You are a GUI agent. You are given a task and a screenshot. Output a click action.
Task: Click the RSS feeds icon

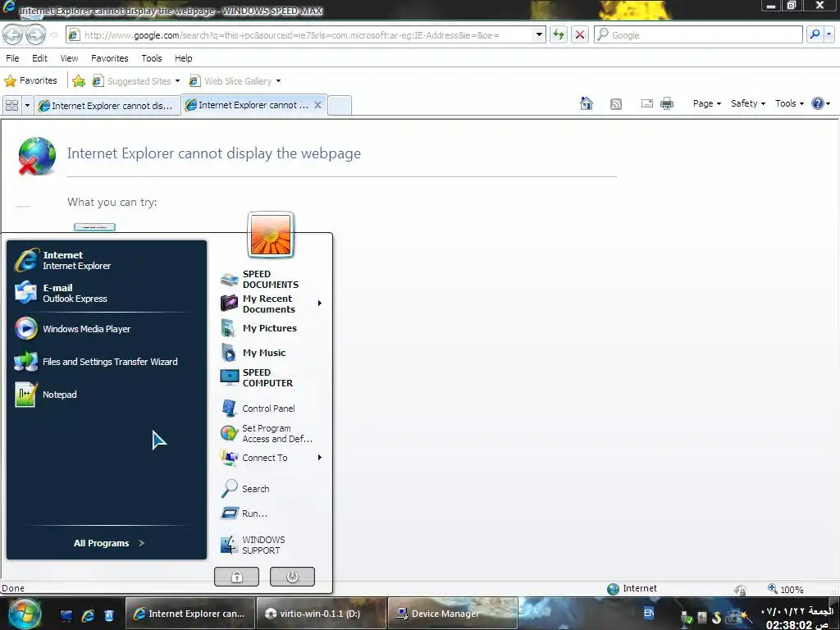pyautogui.click(x=616, y=104)
